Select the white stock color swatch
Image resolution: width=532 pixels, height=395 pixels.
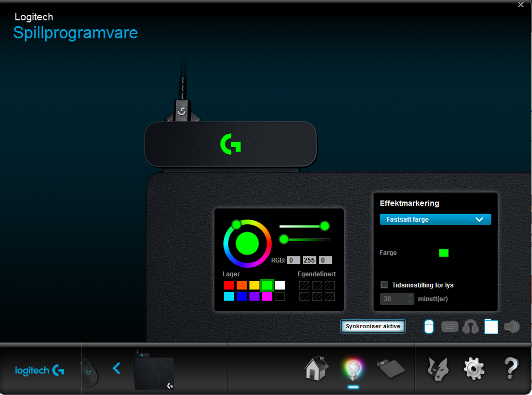point(280,285)
